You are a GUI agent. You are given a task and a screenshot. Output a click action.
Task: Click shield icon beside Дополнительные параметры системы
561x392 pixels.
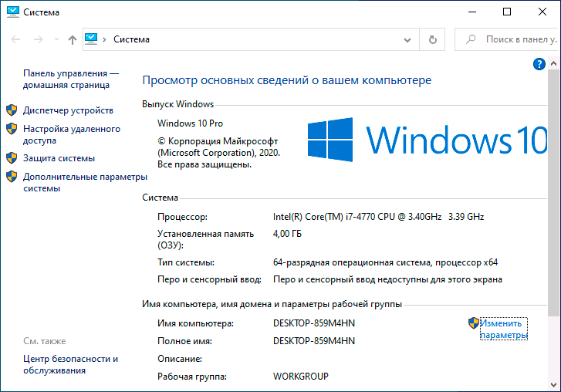point(12,177)
